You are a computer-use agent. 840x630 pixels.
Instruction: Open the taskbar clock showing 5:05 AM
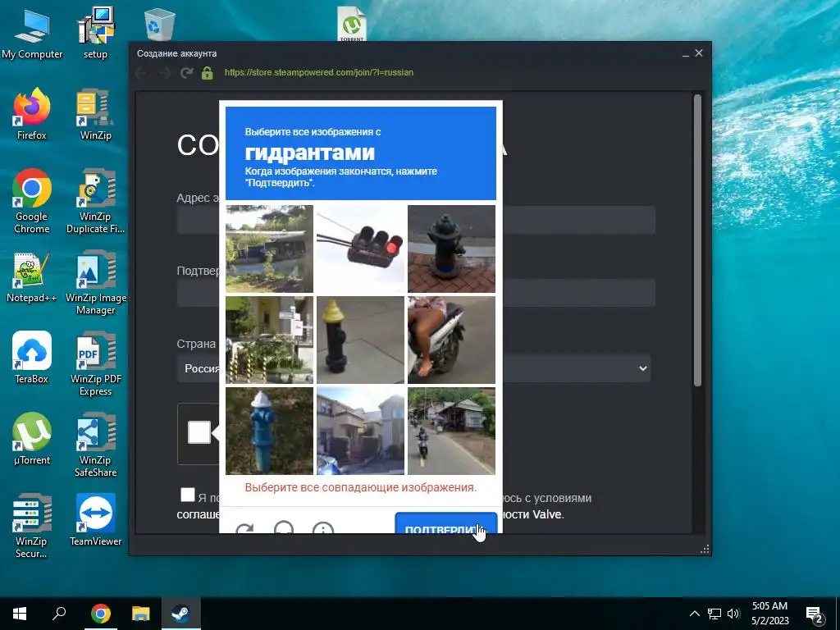click(769, 614)
